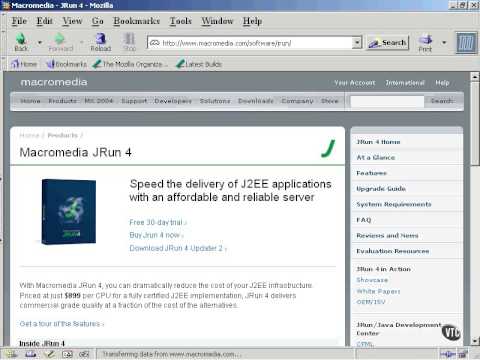Image resolution: width=480 pixels, height=360 pixels.
Task: Open the Latest Builds bookmark
Action: point(199,64)
